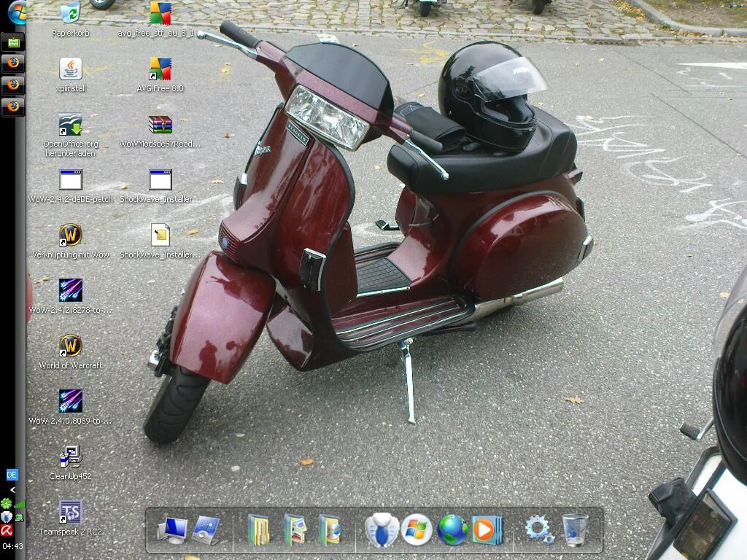Expand hidden tray icons with the arrow
The width and height of the screenshot is (747, 560).
12,490
